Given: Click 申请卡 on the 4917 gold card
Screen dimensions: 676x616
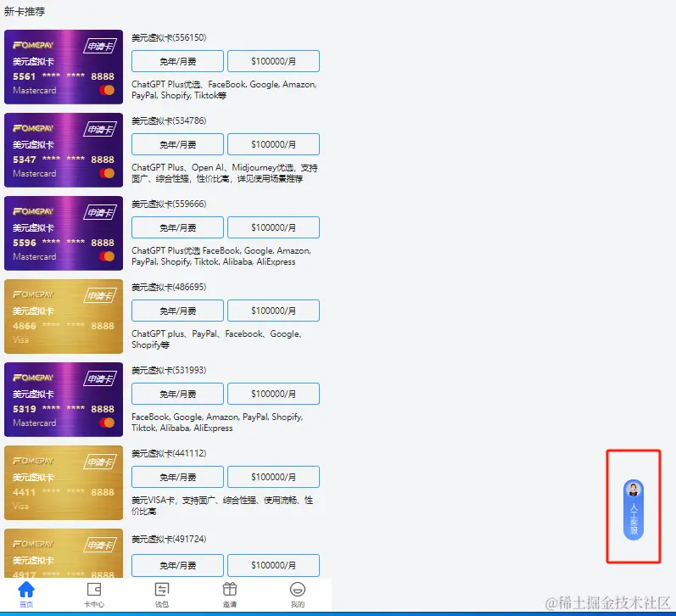Looking at the screenshot, I should [100, 546].
